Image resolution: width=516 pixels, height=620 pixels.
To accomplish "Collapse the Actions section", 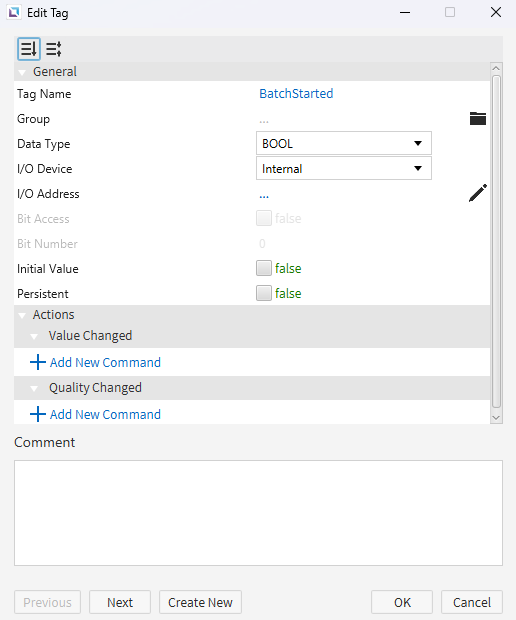I will (x=23, y=315).
